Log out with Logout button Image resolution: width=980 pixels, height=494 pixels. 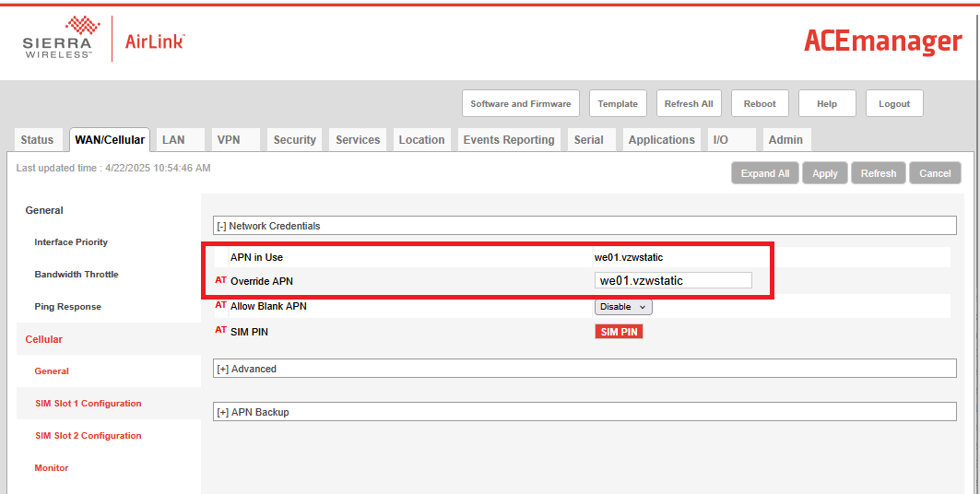pyautogui.click(x=894, y=103)
